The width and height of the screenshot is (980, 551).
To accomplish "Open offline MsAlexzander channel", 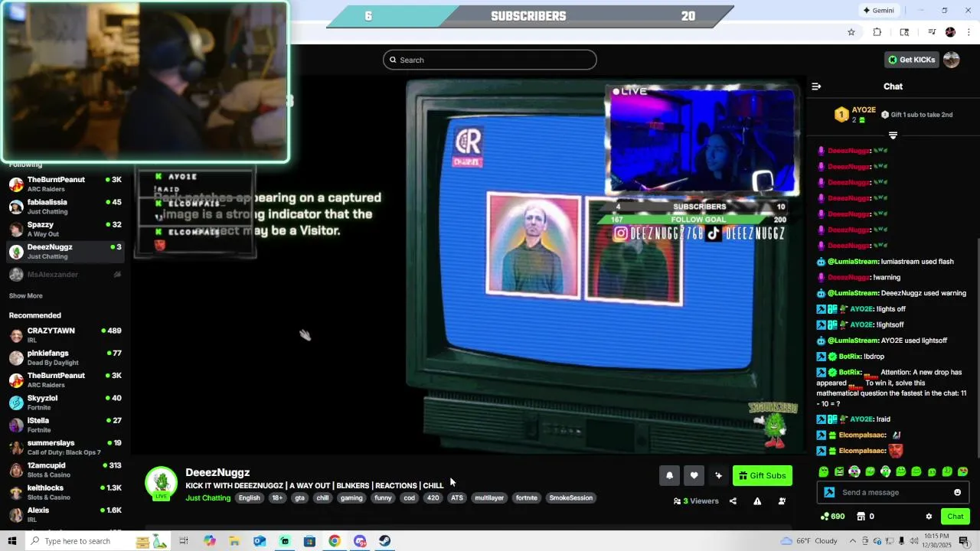I will click(x=65, y=274).
